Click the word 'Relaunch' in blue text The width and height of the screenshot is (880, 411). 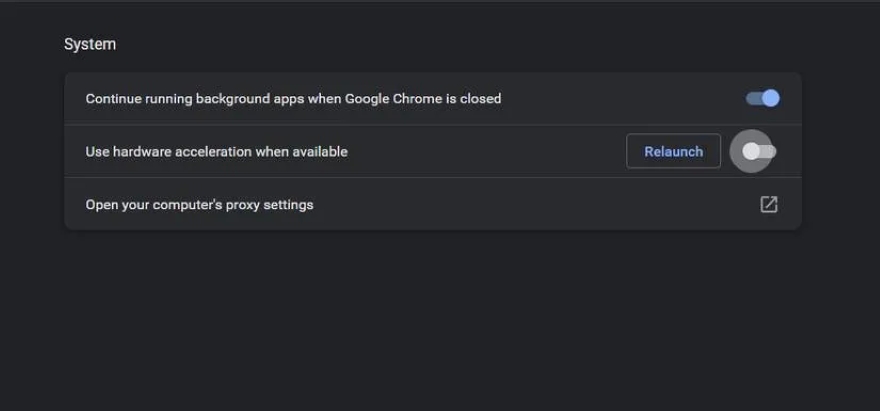(673, 151)
